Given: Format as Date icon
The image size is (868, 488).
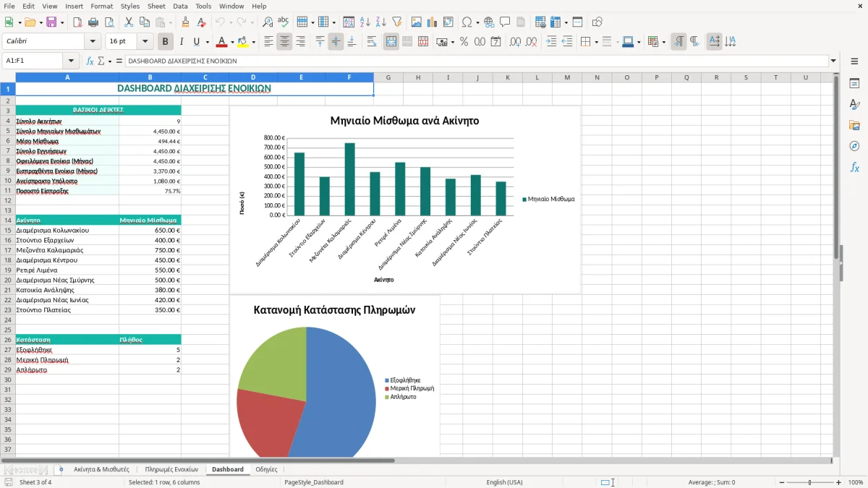Looking at the screenshot, I should 495,42.
